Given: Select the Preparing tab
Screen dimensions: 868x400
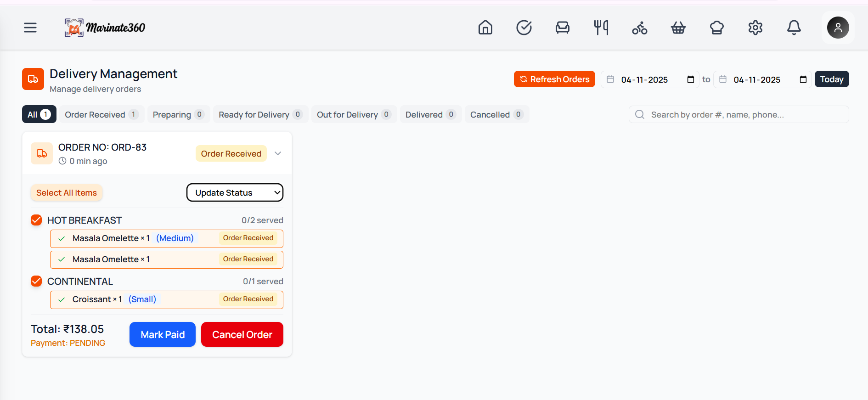Looking at the screenshot, I should pyautogui.click(x=179, y=114).
